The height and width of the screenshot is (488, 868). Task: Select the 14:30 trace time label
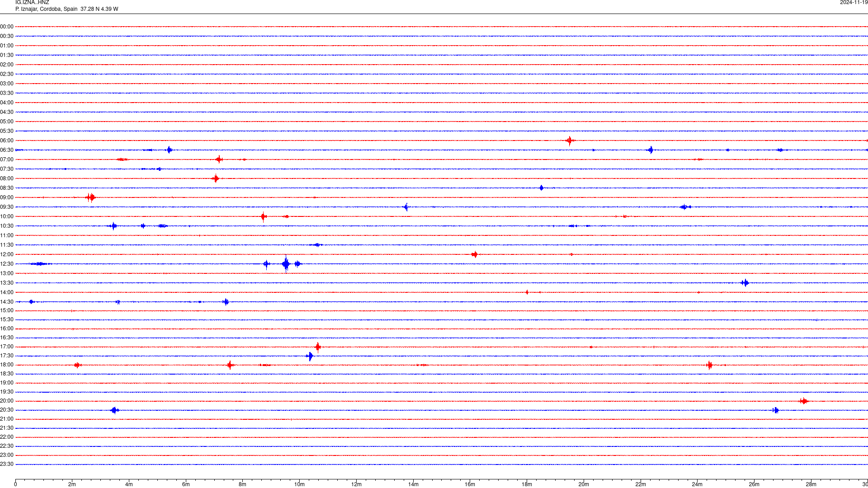pos(7,302)
